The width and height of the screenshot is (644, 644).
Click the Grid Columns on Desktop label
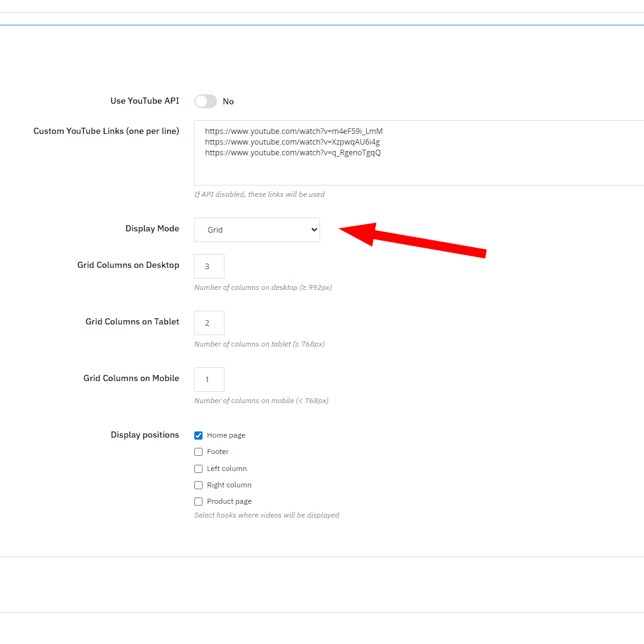128,265
